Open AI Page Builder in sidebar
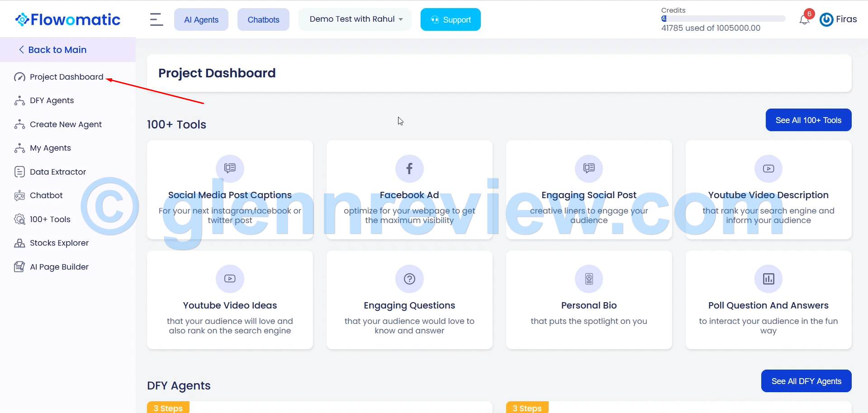Viewport: 868px width, 413px height. (x=59, y=267)
